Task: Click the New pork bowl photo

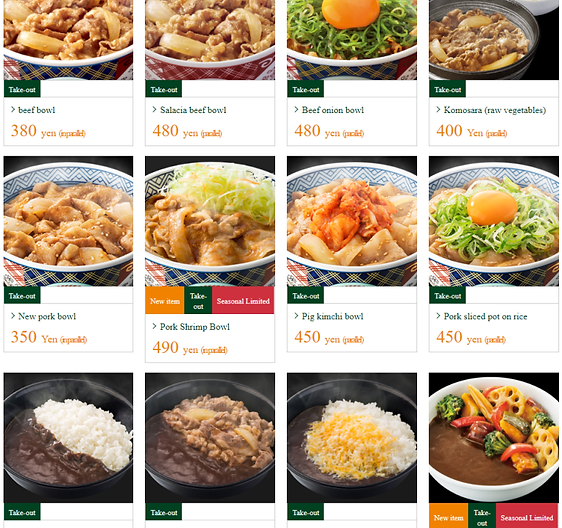Action: point(68,221)
